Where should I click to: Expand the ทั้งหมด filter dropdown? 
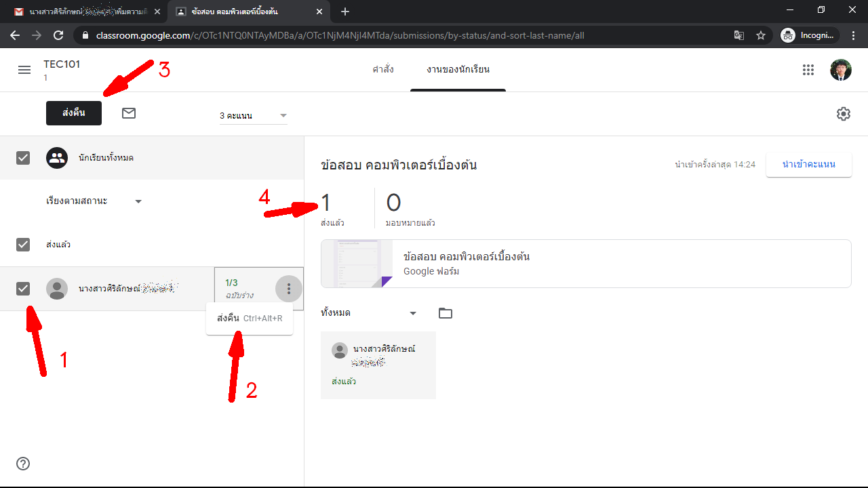368,313
